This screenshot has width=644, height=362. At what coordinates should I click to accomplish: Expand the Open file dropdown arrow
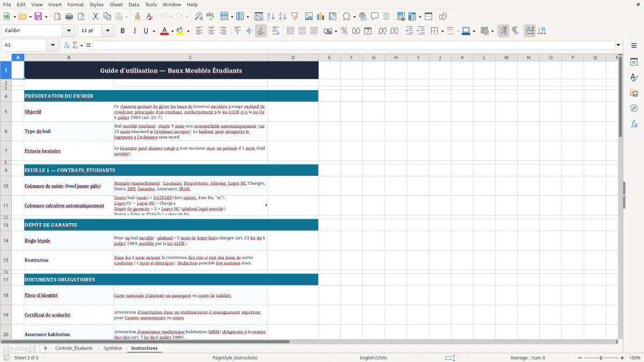(x=30, y=17)
